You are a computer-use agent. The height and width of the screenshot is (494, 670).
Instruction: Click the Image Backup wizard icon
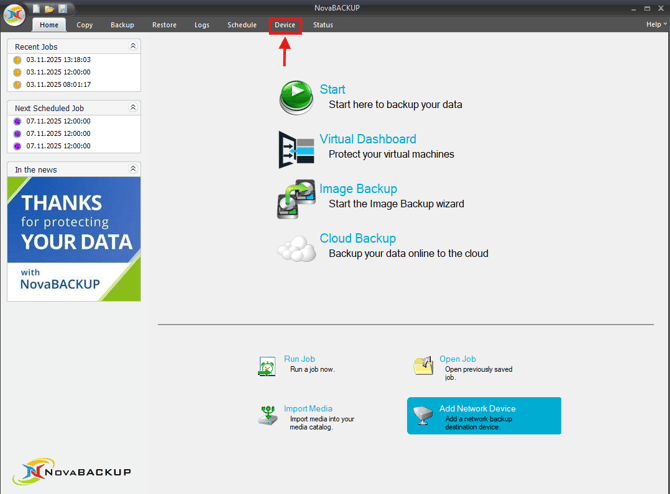[x=296, y=199]
